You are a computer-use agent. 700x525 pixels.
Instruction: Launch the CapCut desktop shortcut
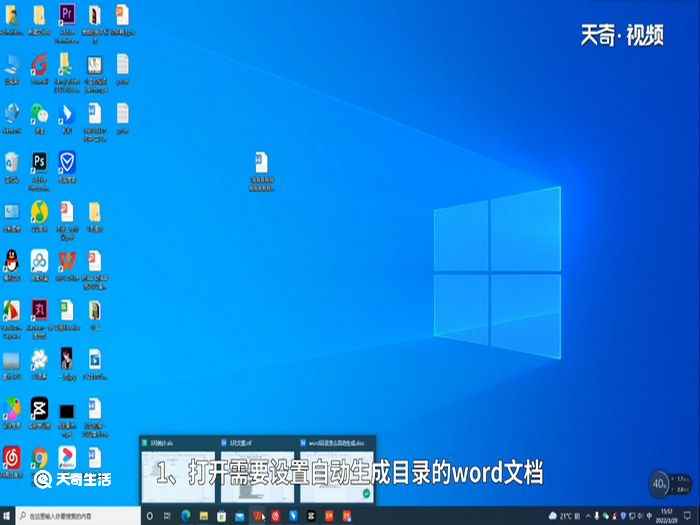[40, 408]
